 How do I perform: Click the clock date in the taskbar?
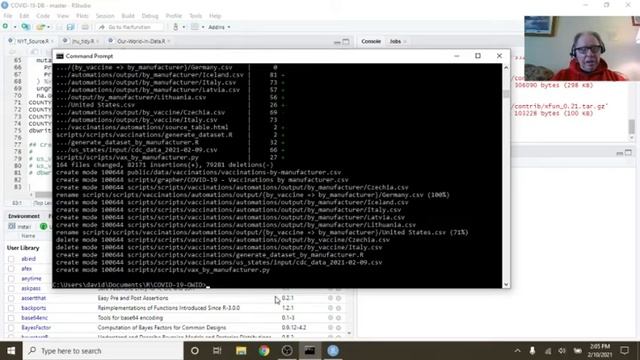(x=600, y=351)
